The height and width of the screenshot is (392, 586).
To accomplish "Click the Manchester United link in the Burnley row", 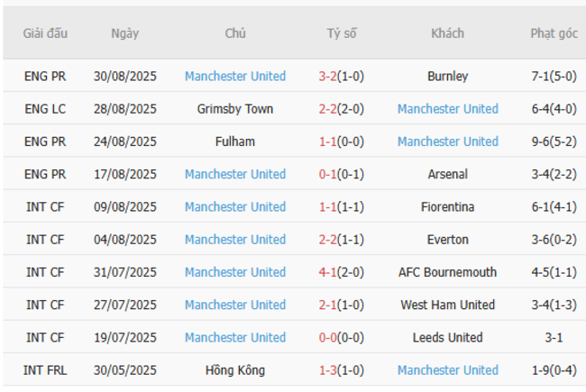I will point(235,77).
